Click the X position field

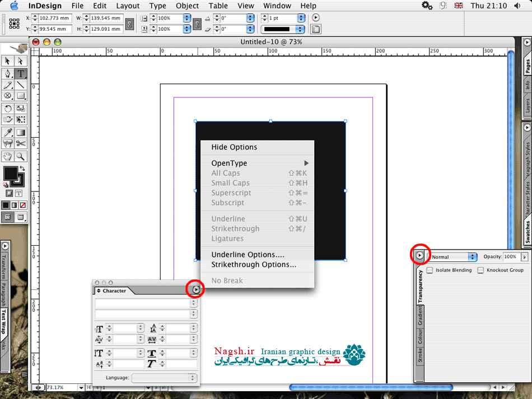pyautogui.click(x=55, y=18)
